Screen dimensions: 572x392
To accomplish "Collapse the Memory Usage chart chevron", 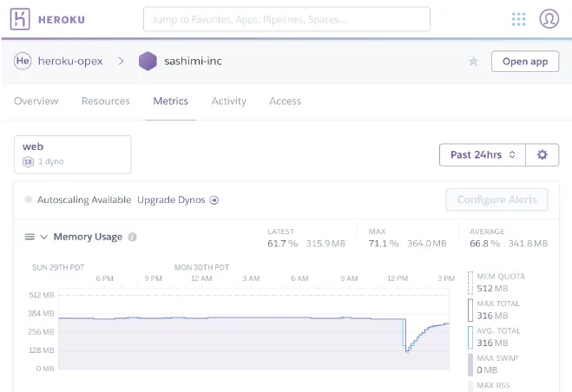I will coord(43,237).
